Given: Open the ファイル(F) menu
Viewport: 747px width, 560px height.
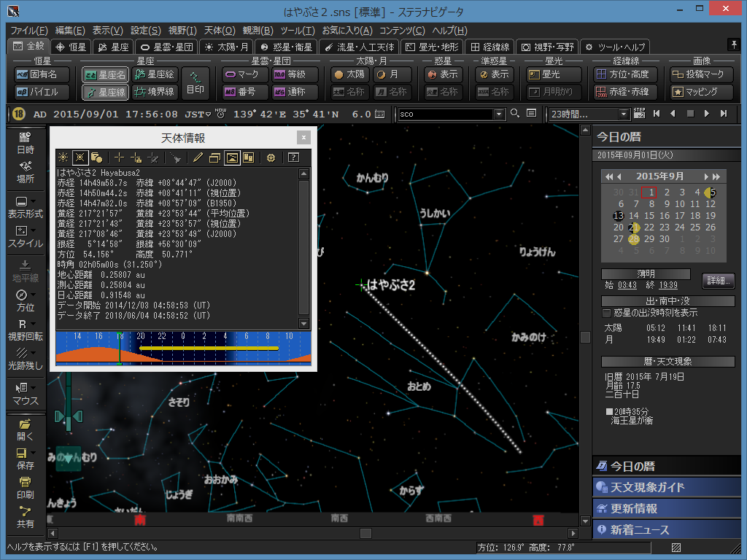Looking at the screenshot, I should point(29,31).
